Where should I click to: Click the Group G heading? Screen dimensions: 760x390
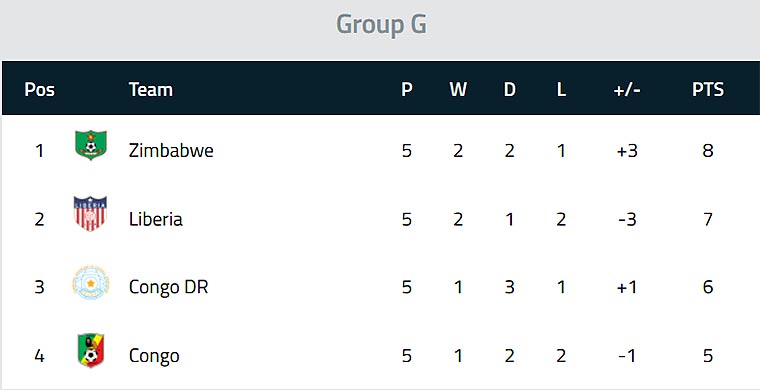381,24
